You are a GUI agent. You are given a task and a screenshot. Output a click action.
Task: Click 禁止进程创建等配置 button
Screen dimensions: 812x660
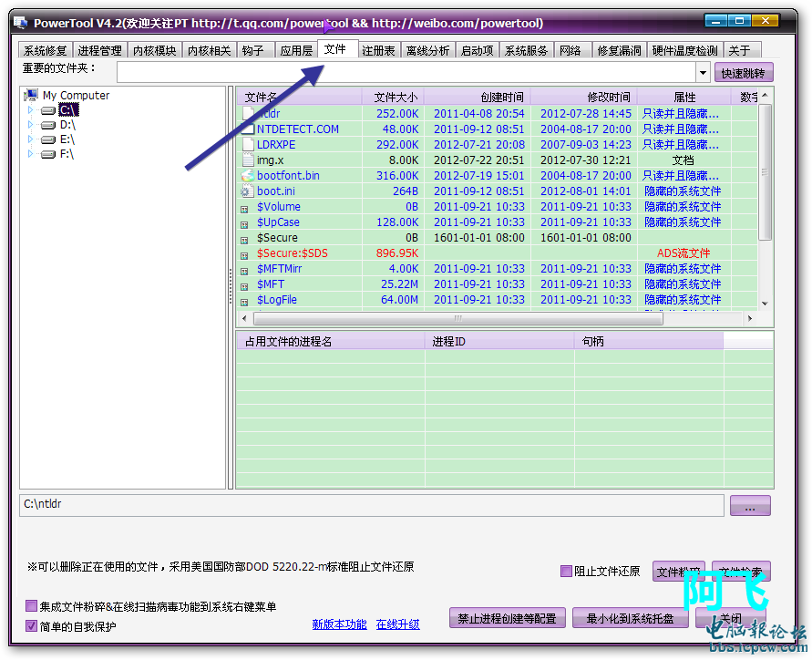click(507, 618)
